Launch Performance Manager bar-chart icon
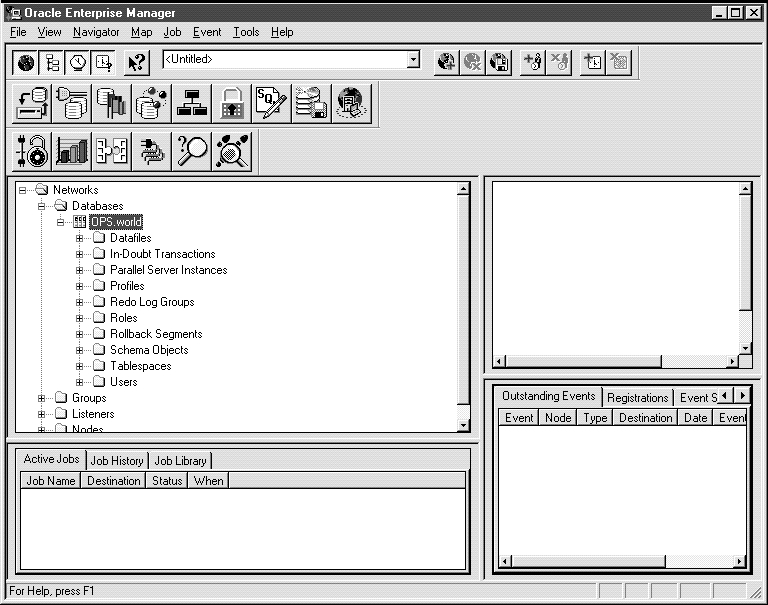 [72, 151]
